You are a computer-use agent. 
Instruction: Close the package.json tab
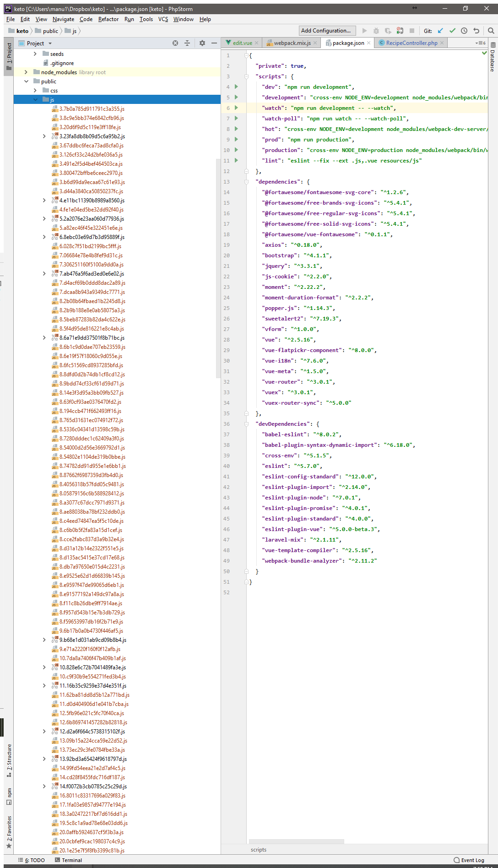click(369, 43)
